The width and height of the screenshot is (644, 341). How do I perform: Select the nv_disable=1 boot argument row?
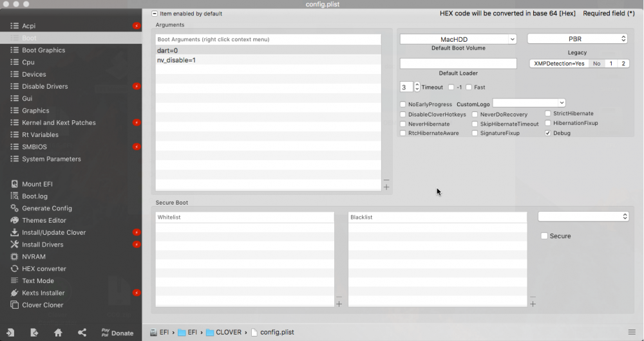(x=268, y=60)
